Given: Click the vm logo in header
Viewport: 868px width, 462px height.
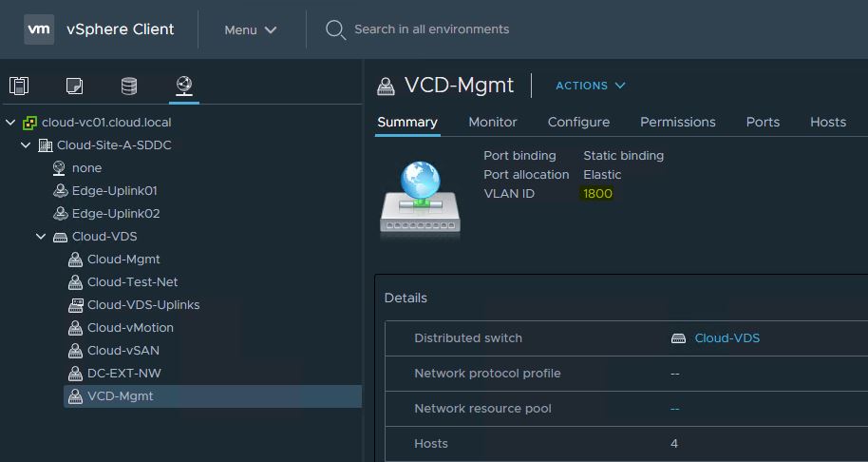Looking at the screenshot, I should pyautogui.click(x=39, y=29).
